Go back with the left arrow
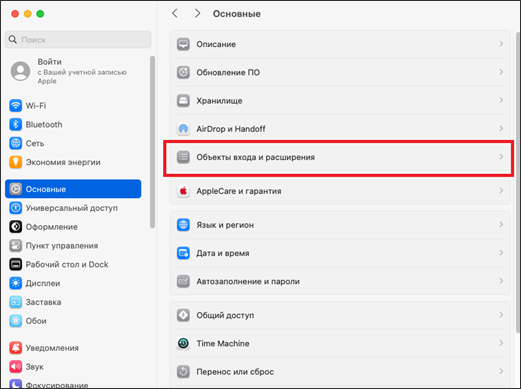This screenshot has width=521, height=389. pyautogui.click(x=175, y=13)
